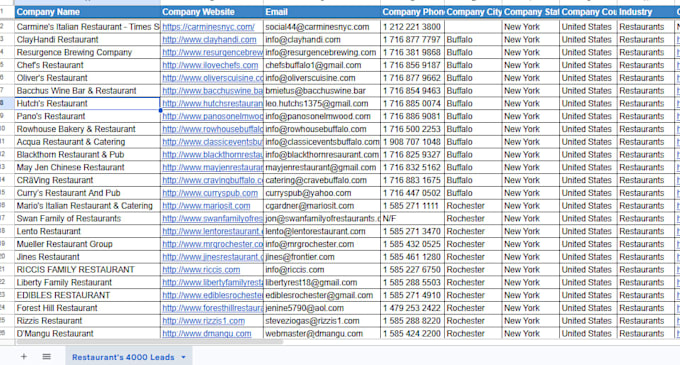Select the Email column header cell
Screen dimensions: 680x365
[322, 12]
